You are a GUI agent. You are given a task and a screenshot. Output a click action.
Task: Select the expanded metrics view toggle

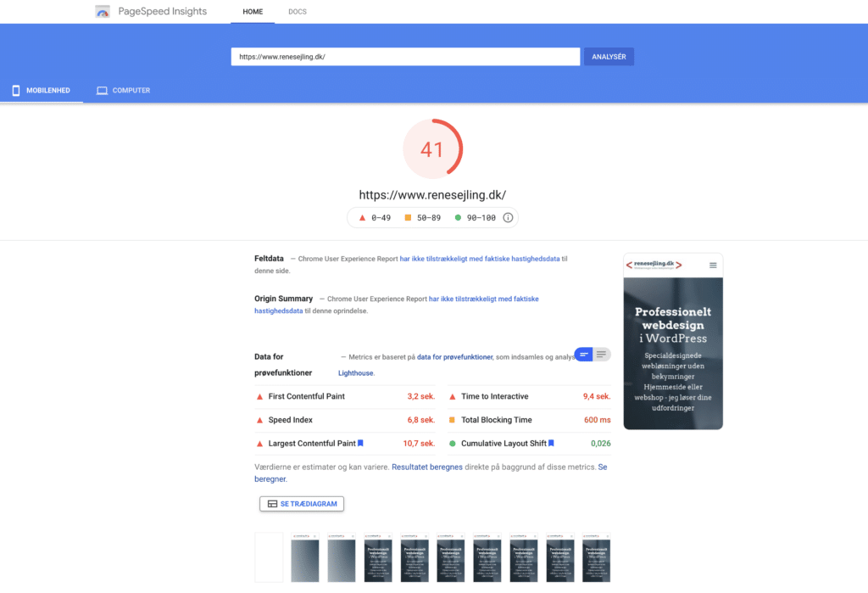(x=602, y=355)
